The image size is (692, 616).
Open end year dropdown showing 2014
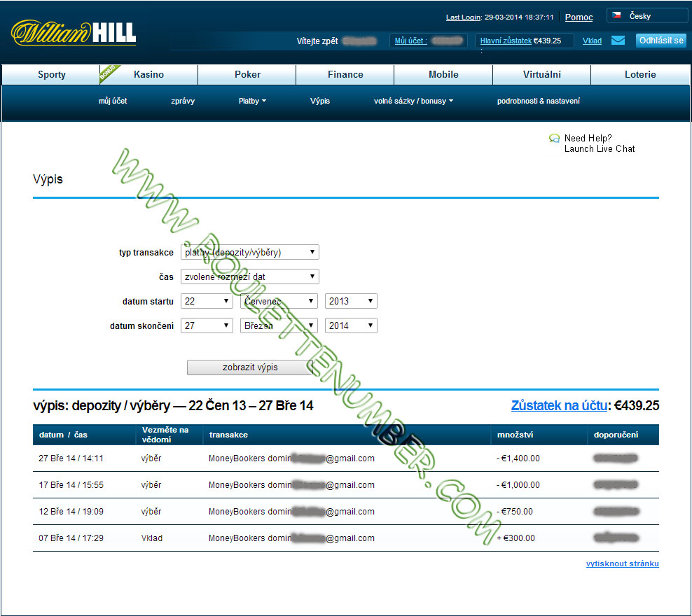[351, 326]
